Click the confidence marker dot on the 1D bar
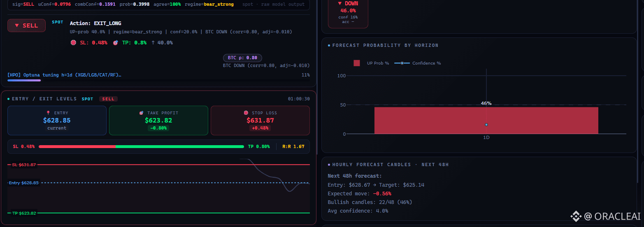Image resolution: width=644 pixels, height=227 pixels. pos(486,125)
